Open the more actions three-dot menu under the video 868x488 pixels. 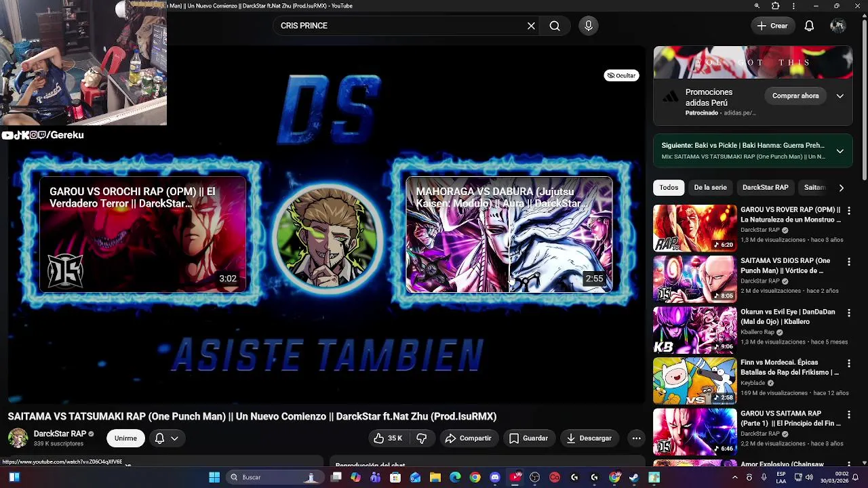click(636, 439)
